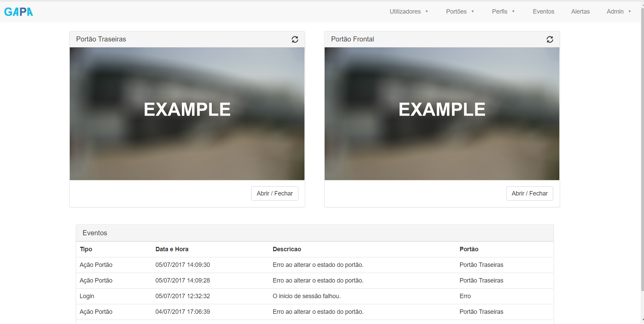
Task: Click Portão Traseiras in the 14:09:28 row
Action: 481,280
